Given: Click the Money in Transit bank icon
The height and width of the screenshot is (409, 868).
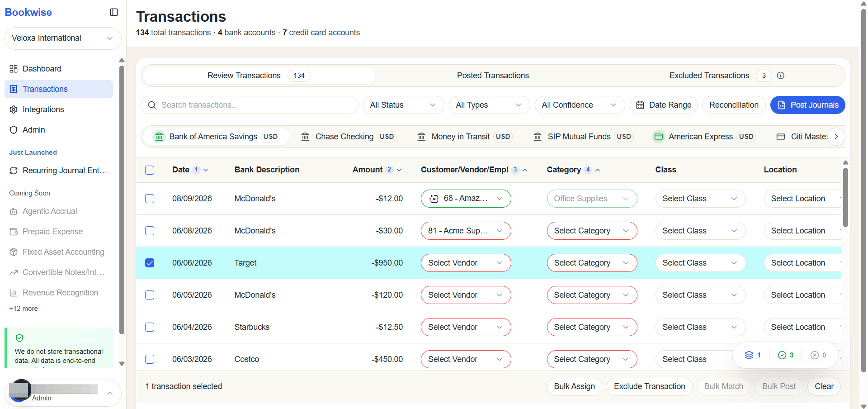Looking at the screenshot, I should point(421,137).
